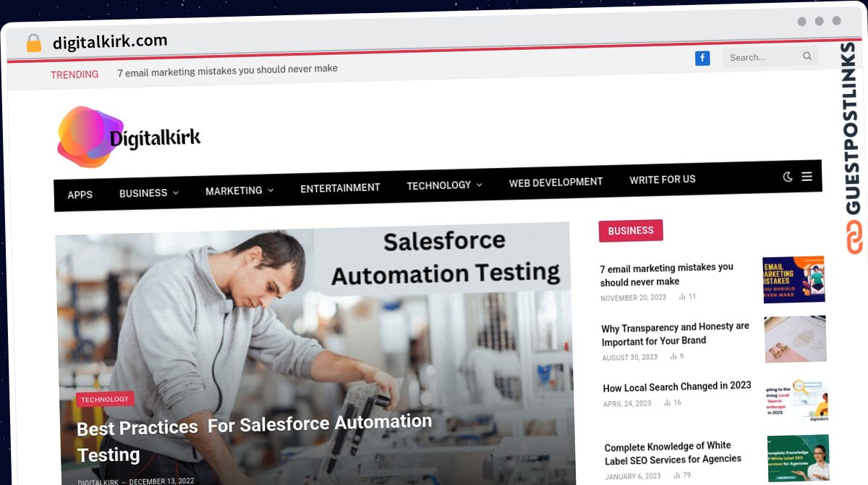Image resolution: width=868 pixels, height=485 pixels.
Task: Open the hamburger menu icon
Action: (x=807, y=176)
